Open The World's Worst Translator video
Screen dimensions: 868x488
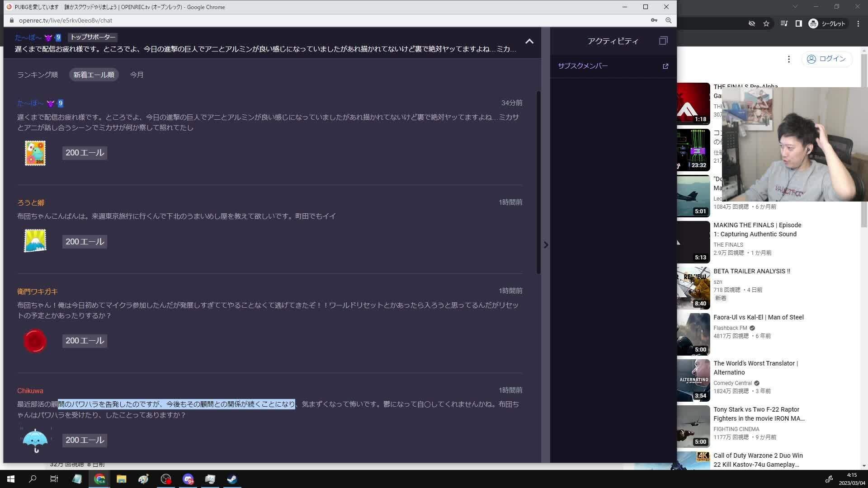(x=756, y=368)
